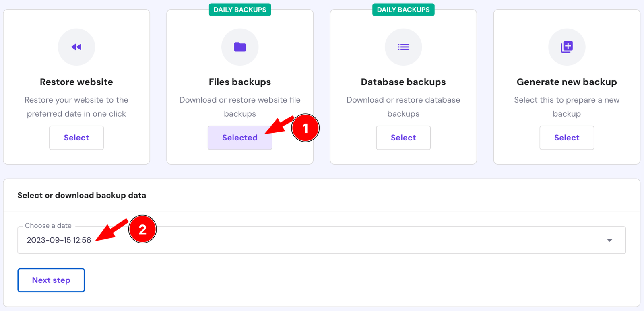Proceed with the Next step button

[x=51, y=280]
